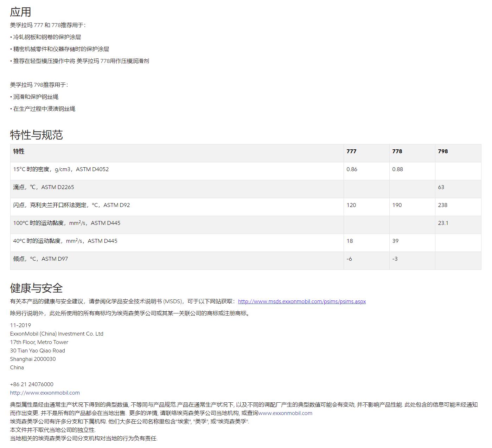Click flash point value 190

[x=397, y=205]
